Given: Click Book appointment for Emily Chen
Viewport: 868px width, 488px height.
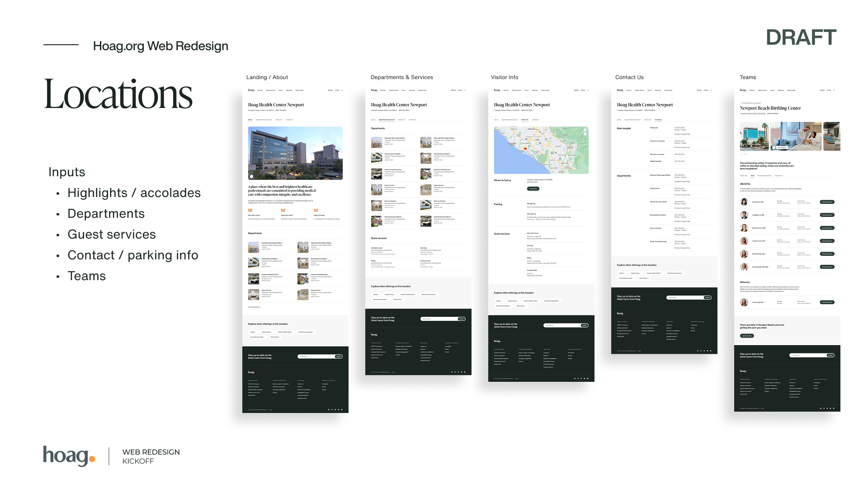Looking at the screenshot, I should (827, 202).
